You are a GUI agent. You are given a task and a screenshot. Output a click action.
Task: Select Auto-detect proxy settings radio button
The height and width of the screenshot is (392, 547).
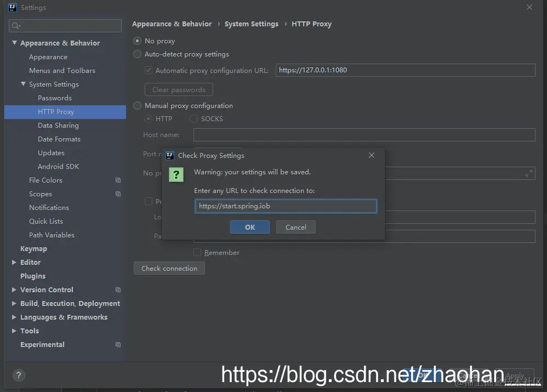138,54
